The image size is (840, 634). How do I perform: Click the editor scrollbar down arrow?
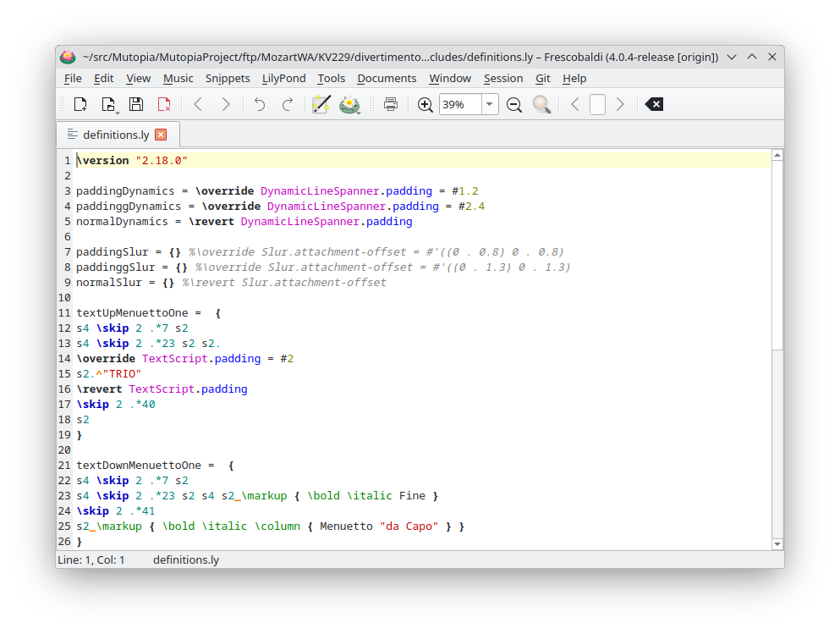[x=777, y=544]
